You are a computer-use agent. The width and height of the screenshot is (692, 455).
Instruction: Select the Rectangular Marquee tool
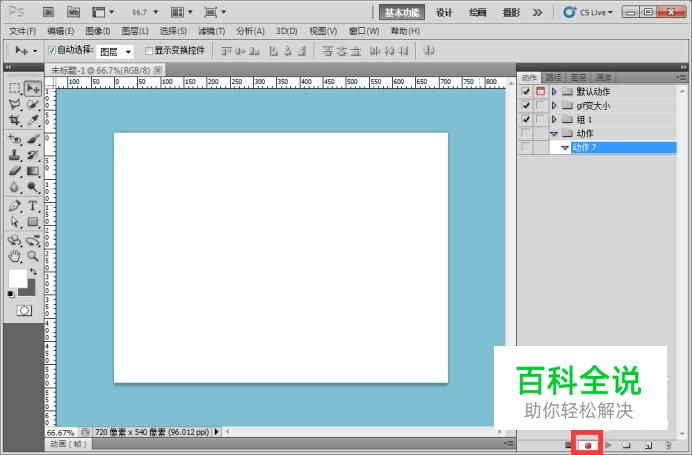pyautogui.click(x=15, y=88)
